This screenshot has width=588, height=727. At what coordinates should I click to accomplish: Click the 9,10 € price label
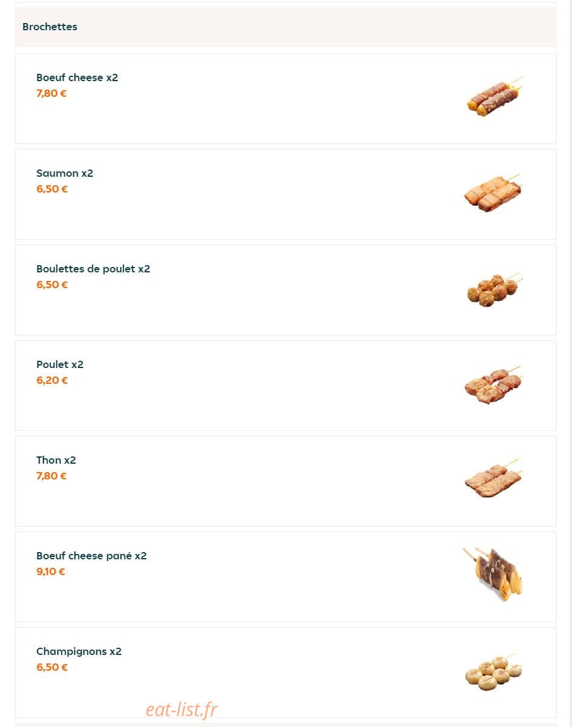click(x=51, y=571)
